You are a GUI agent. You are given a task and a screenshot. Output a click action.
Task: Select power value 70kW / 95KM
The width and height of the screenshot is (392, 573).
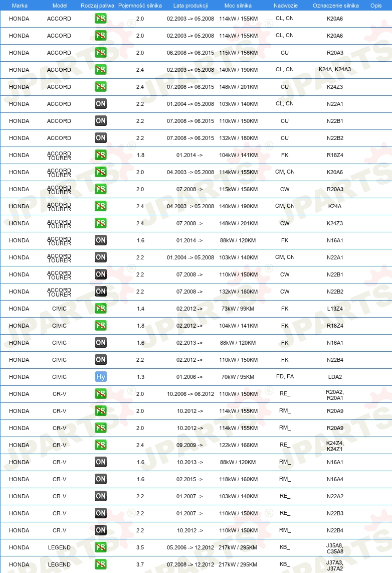pos(238,377)
